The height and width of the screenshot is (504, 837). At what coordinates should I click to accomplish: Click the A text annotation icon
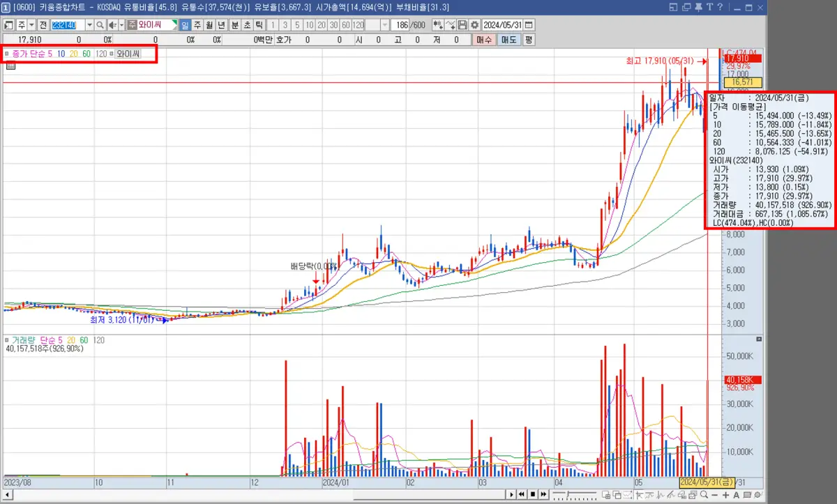click(x=736, y=495)
